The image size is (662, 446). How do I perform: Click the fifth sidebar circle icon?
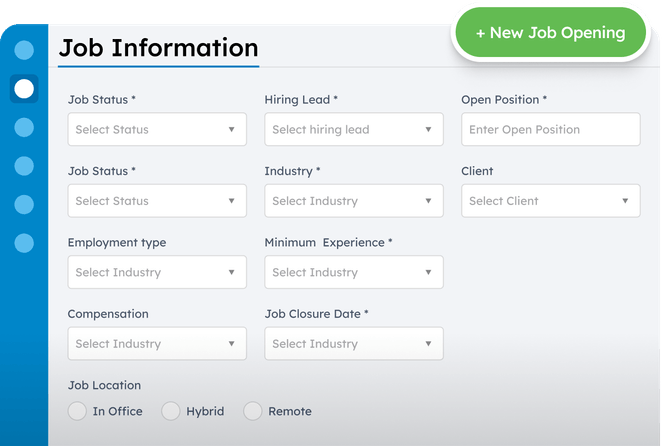tap(24, 204)
